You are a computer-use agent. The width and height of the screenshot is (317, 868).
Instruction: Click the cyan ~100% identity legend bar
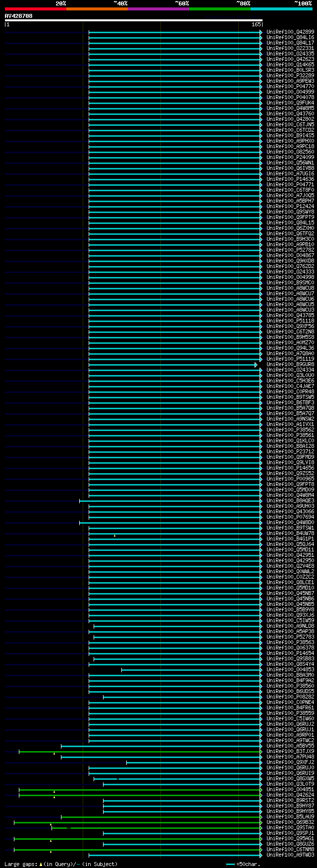281,9
